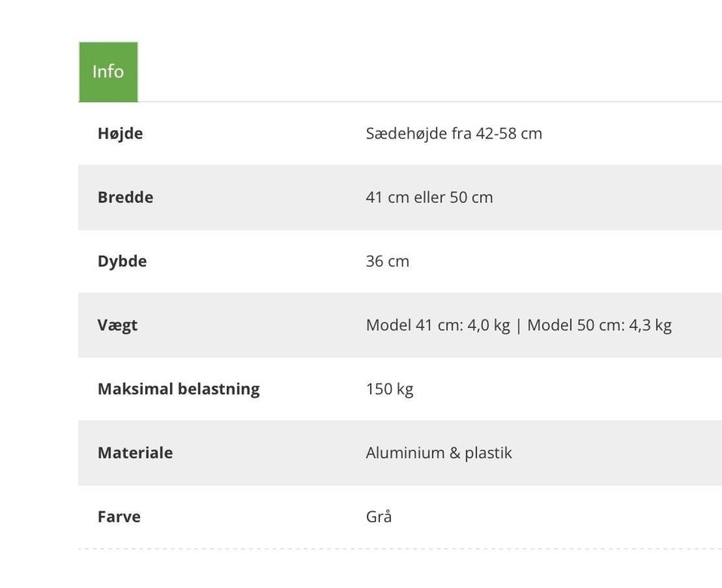Click the Aluminium & plastik value
This screenshot has height=588, width=722.
pyautogui.click(x=439, y=453)
